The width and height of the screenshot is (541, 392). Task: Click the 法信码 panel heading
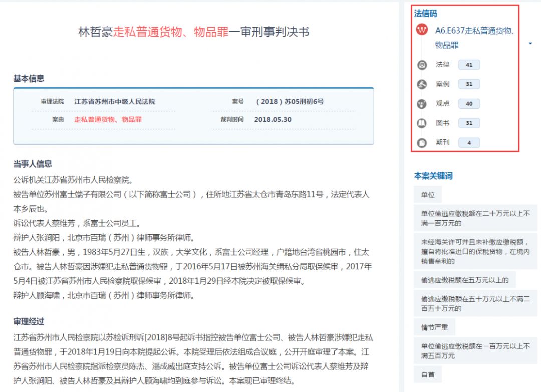pyautogui.click(x=425, y=14)
